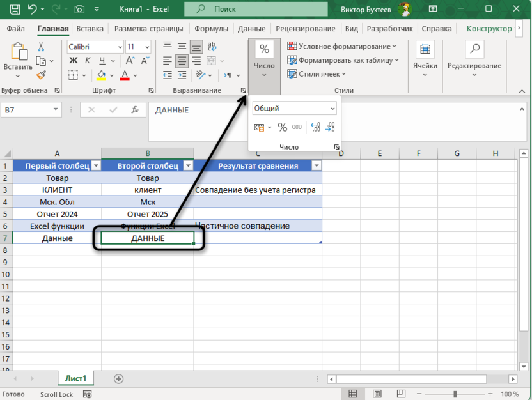Apply the Percent Style format button
This screenshot has width=532, height=400.
[x=282, y=127]
